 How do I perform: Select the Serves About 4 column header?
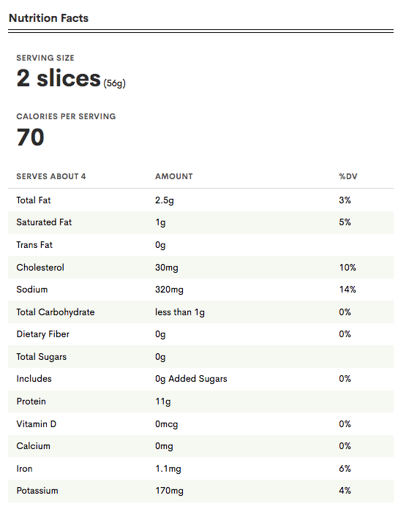pos(51,176)
